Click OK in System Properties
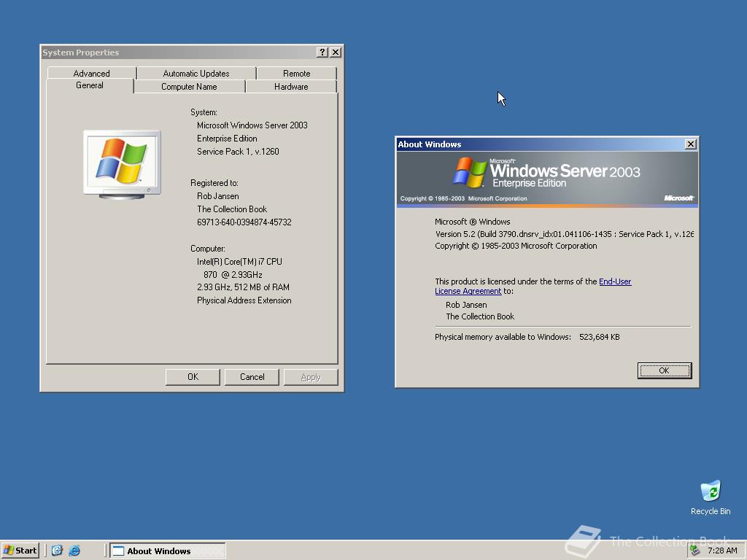 pyautogui.click(x=193, y=377)
